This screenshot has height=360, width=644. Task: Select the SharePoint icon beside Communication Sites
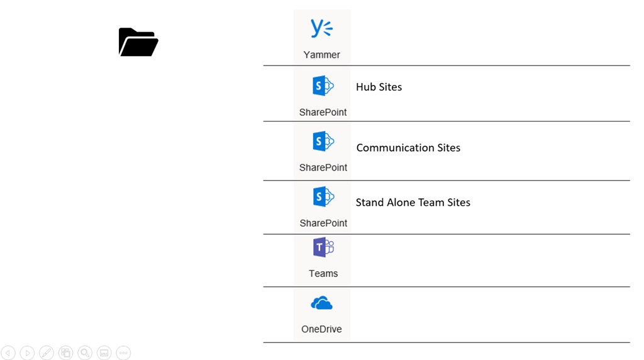click(323, 142)
